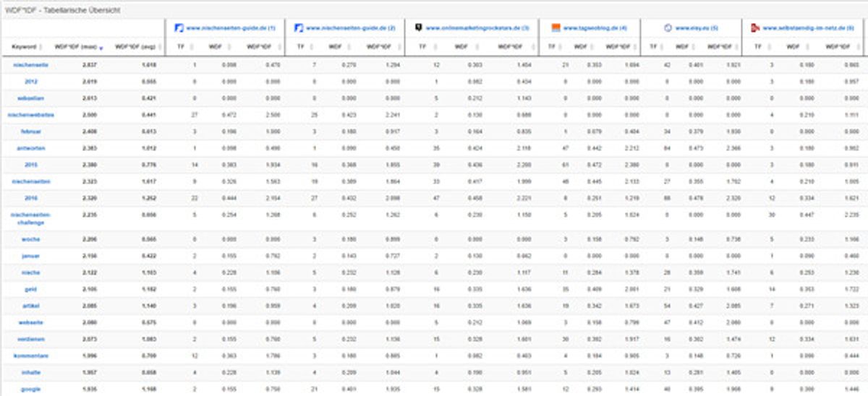Image resolution: width=868 pixels, height=396 pixels.
Task: Click keyword 'artikel'
Action: pyautogui.click(x=31, y=306)
